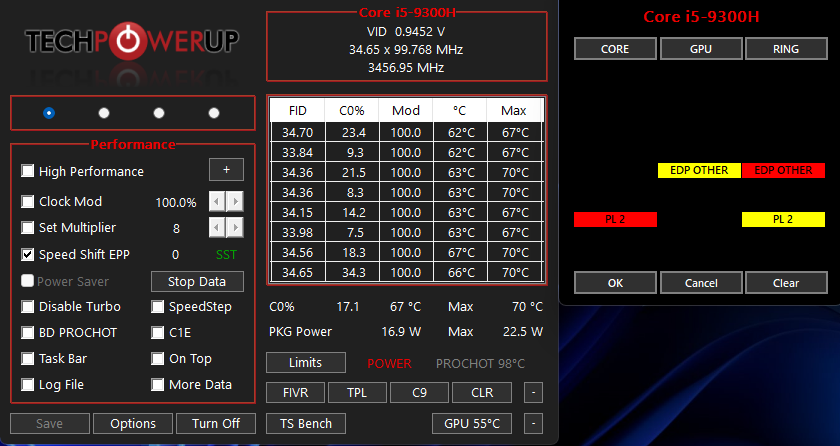Click the °C column header

pos(460,110)
